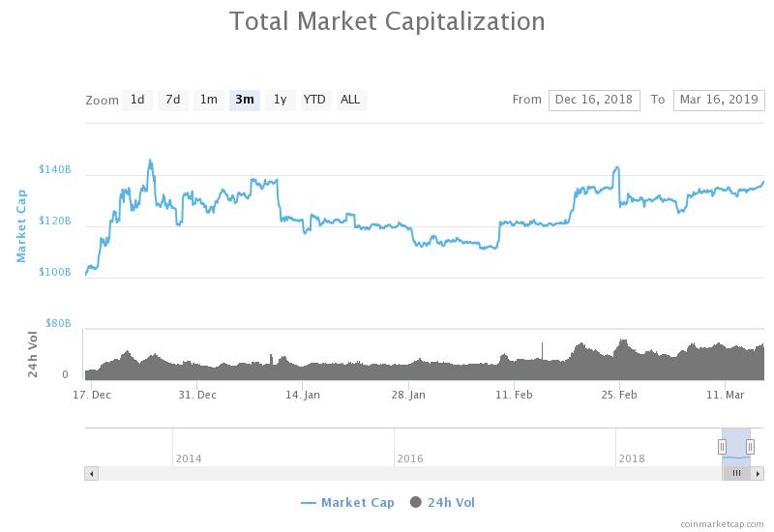Choose the 3m zoom option

point(244,100)
